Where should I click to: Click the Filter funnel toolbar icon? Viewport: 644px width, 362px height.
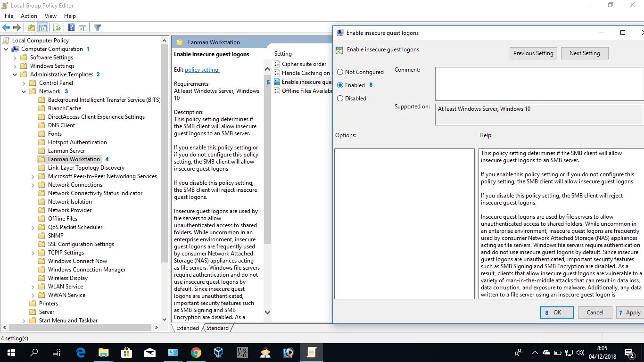[x=97, y=28]
